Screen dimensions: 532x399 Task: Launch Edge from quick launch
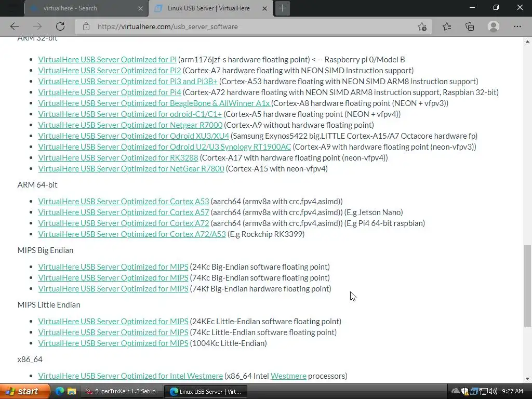[x=60, y=391]
